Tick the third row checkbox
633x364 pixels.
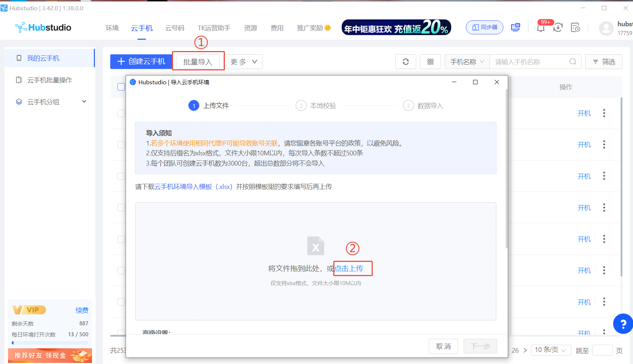[121, 176]
